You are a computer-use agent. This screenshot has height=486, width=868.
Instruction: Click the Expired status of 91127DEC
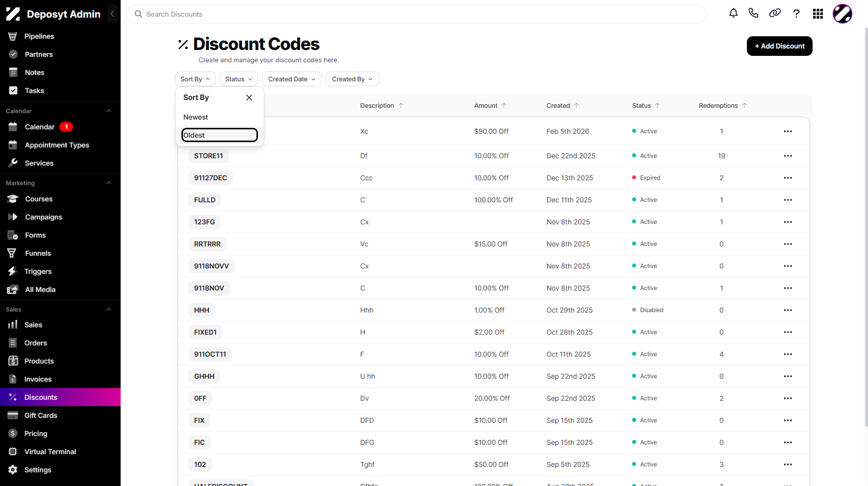tap(646, 178)
